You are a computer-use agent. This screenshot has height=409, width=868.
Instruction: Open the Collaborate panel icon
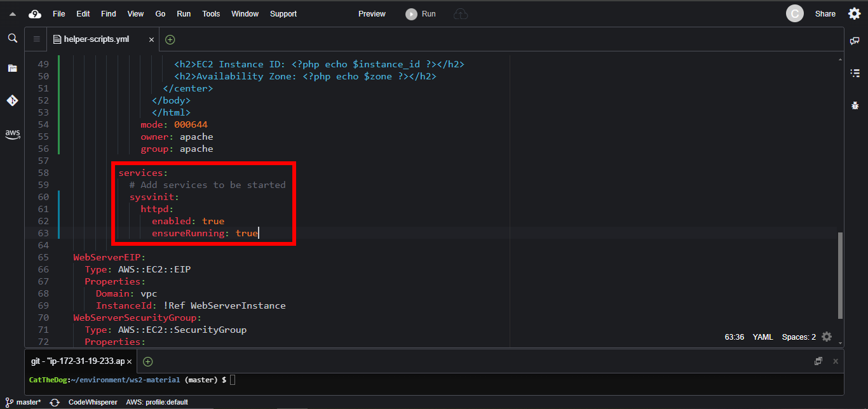point(855,41)
